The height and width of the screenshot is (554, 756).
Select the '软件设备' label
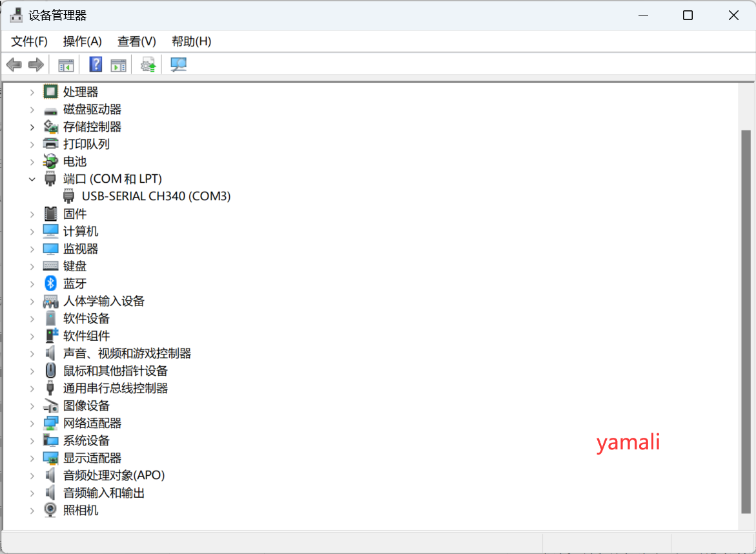point(87,318)
